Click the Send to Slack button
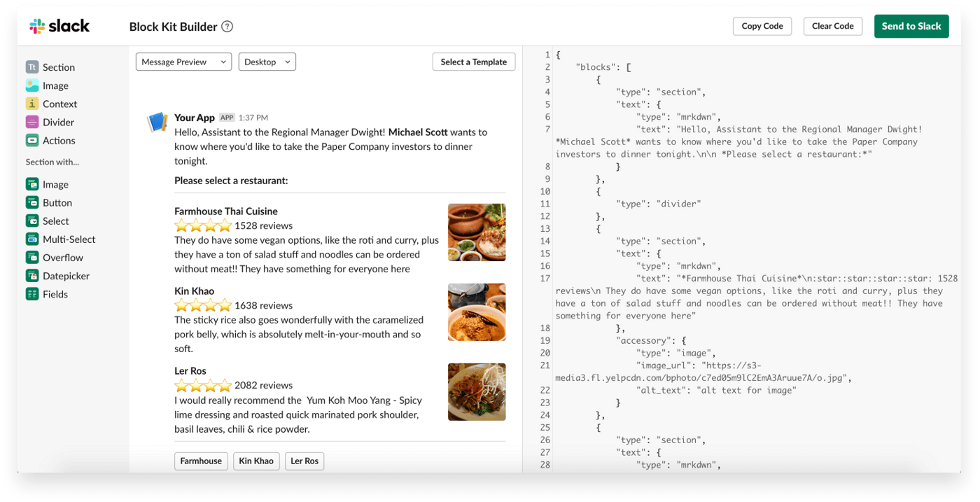The height and width of the screenshot is (502, 980). 911,26
